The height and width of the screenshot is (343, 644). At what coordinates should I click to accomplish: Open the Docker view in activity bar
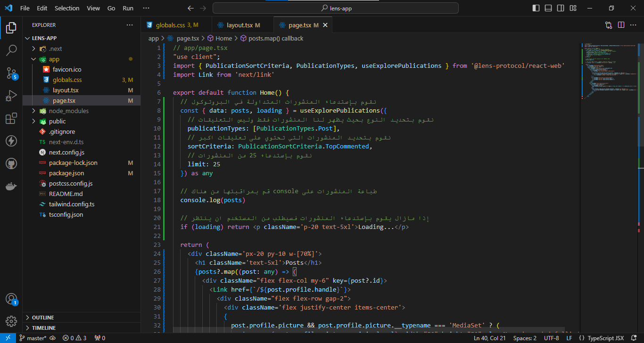click(x=11, y=186)
